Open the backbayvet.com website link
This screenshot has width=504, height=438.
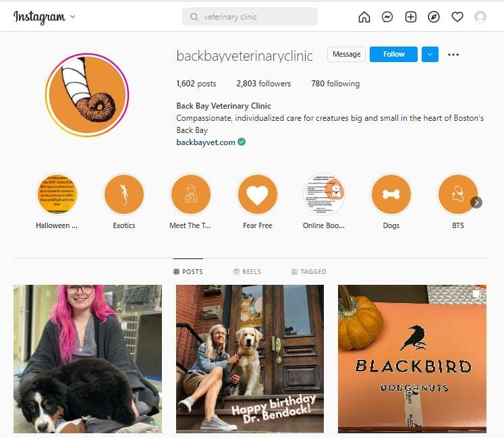206,142
